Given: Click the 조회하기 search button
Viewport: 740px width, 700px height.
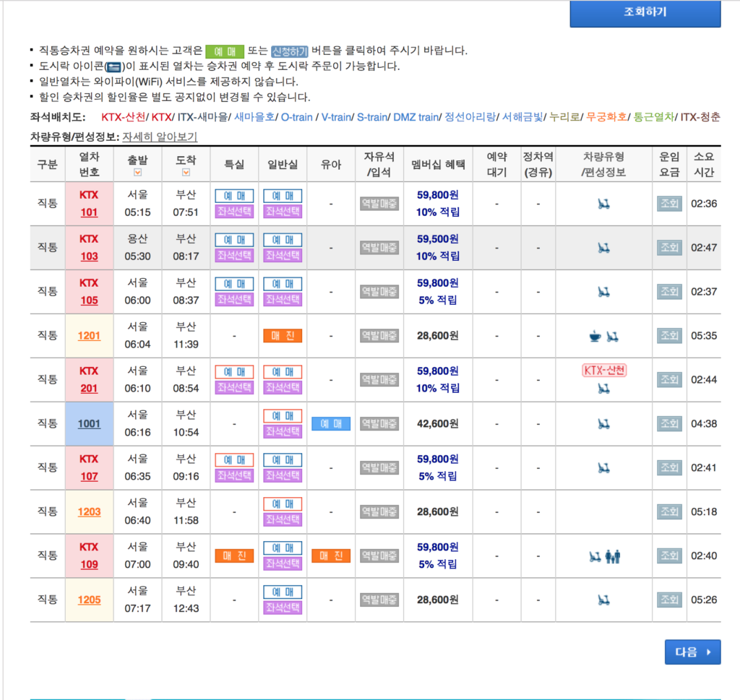Looking at the screenshot, I should pos(645,12).
